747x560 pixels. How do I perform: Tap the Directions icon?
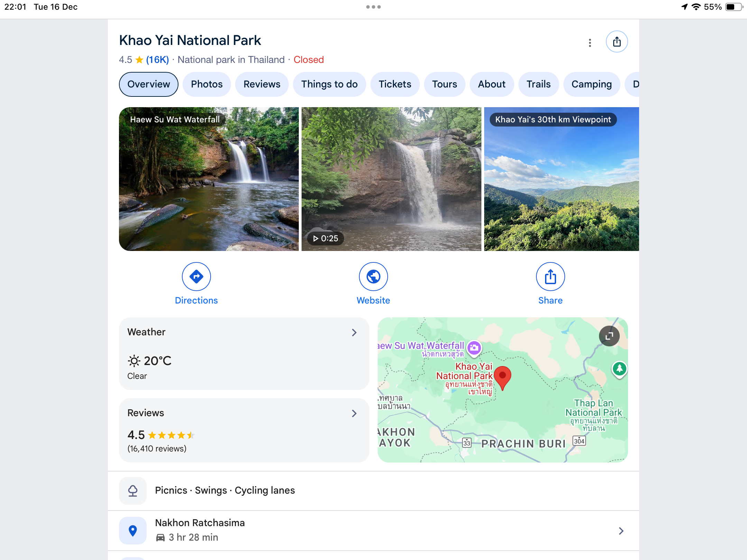tap(196, 277)
